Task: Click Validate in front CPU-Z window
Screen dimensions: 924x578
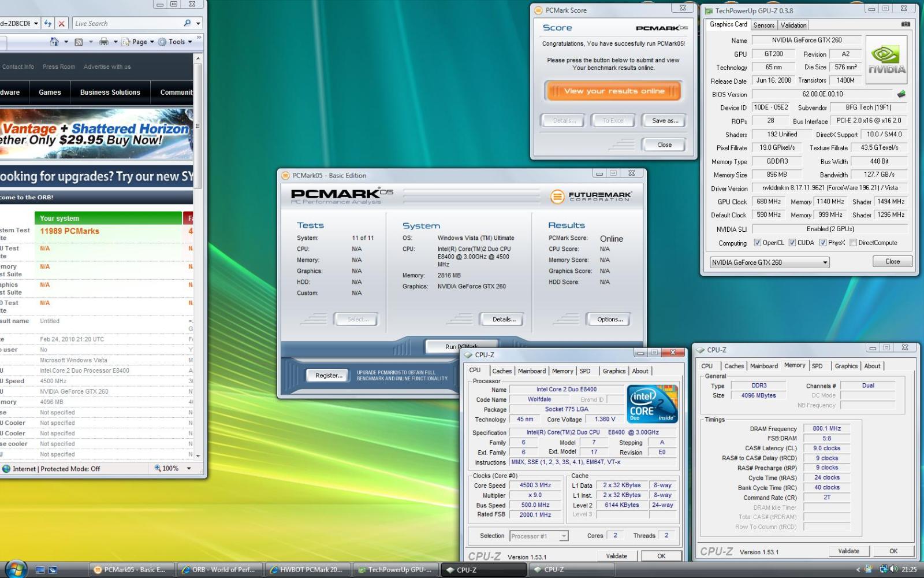Action: (x=616, y=556)
